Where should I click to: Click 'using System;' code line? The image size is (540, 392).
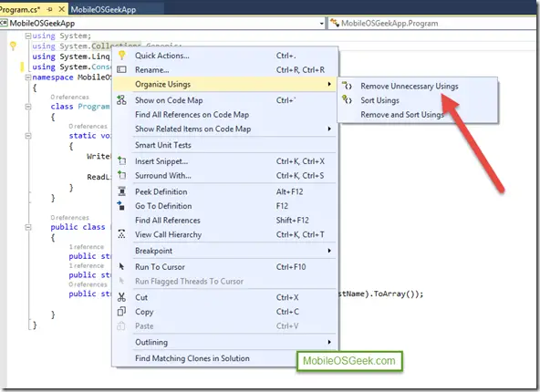pos(62,36)
